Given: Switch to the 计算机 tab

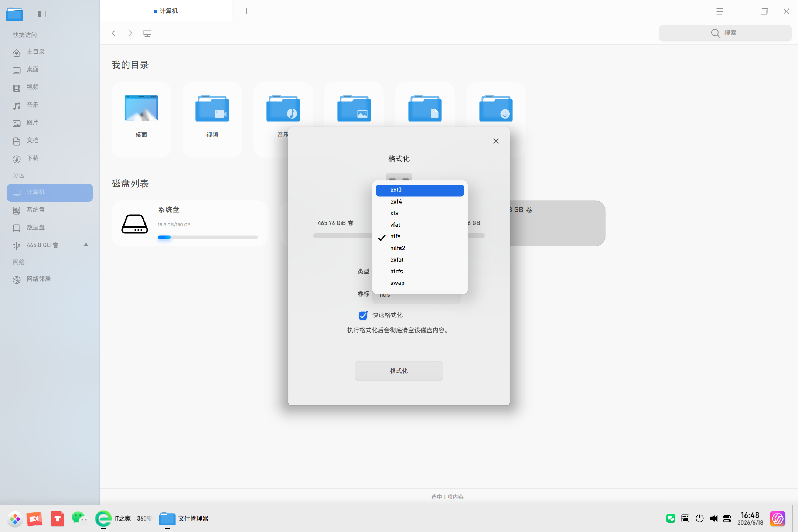Looking at the screenshot, I should click(x=166, y=11).
